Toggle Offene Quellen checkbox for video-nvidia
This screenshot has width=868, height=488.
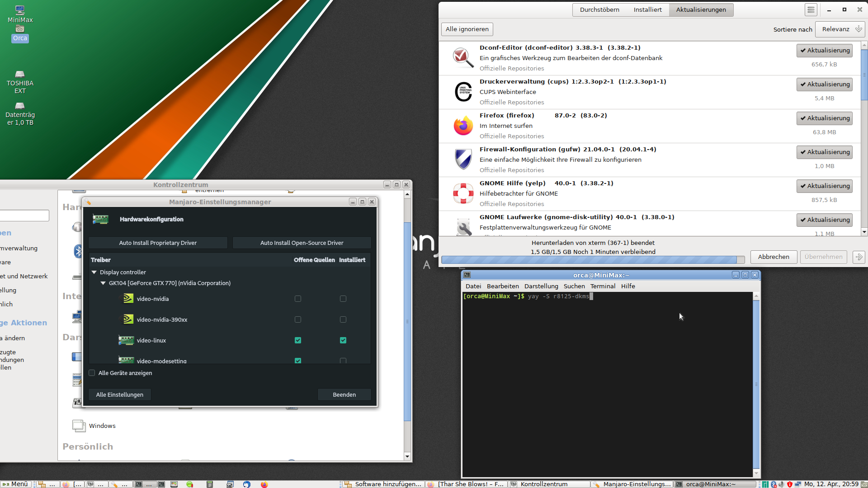click(298, 299)
